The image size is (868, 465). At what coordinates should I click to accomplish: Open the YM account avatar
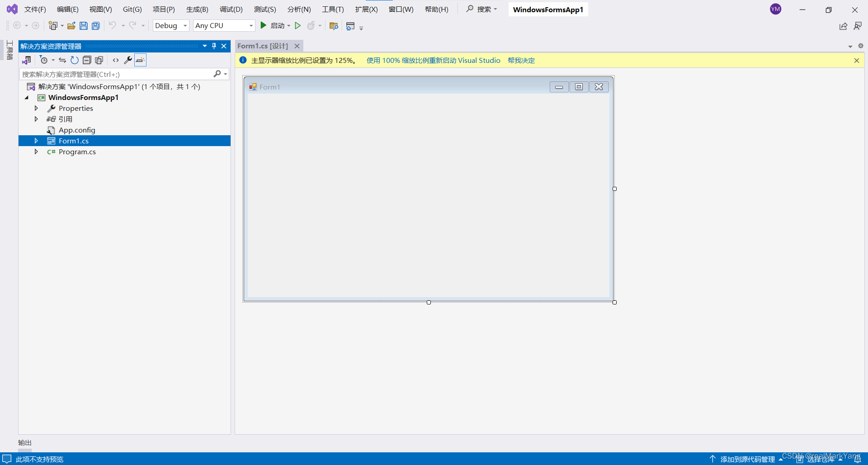(x=776, y=9)
